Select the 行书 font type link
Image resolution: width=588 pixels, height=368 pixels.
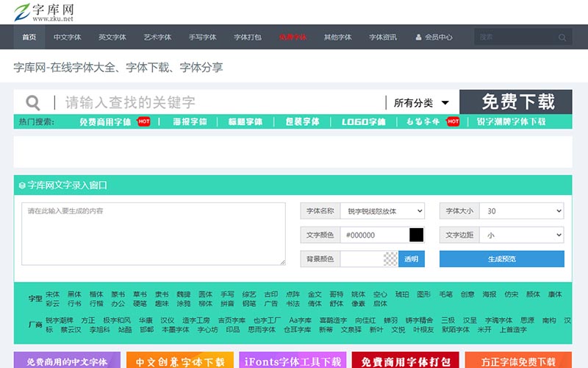pyautogui.click(x=74, y=303)
